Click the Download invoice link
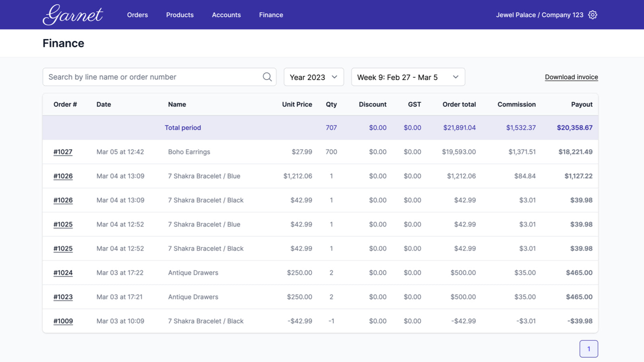 coord(571,77)
